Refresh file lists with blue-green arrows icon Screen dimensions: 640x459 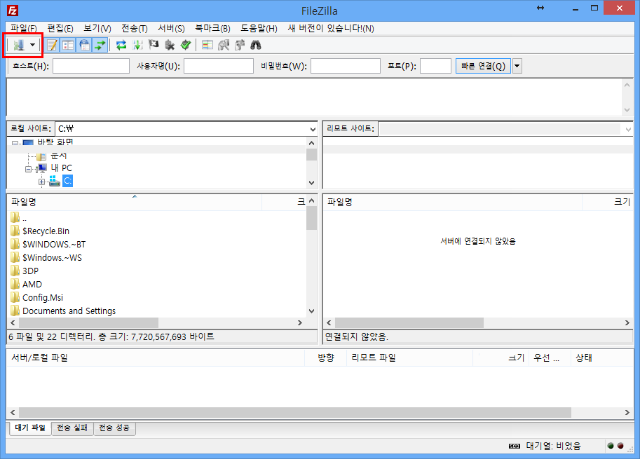[121, 45]
